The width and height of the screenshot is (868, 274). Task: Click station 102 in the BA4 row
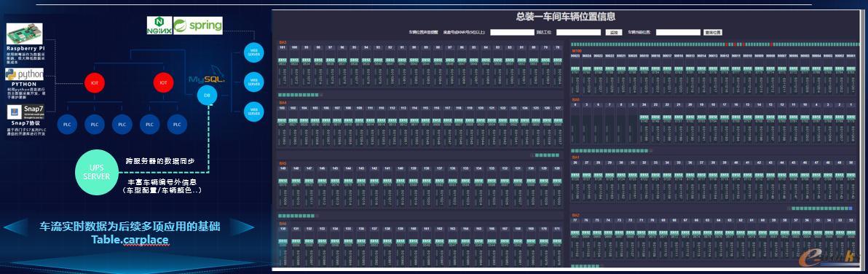(282, 108)
